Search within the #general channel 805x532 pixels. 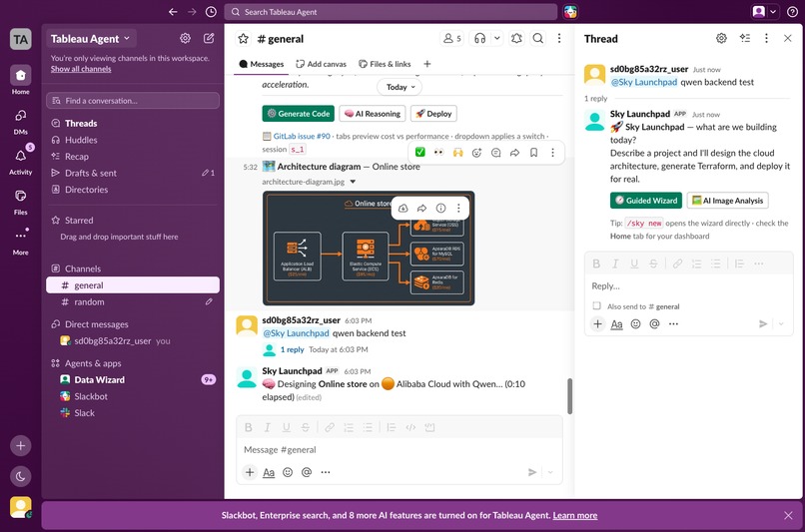tap(538, 39)
